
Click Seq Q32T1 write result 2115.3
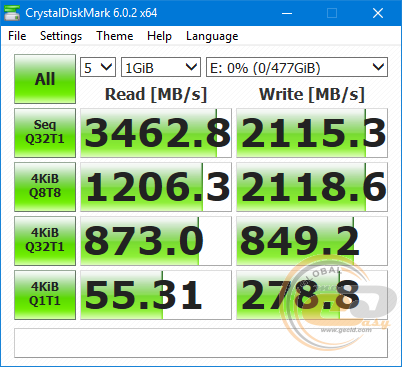pyautogui.click(x=312, y=133)
